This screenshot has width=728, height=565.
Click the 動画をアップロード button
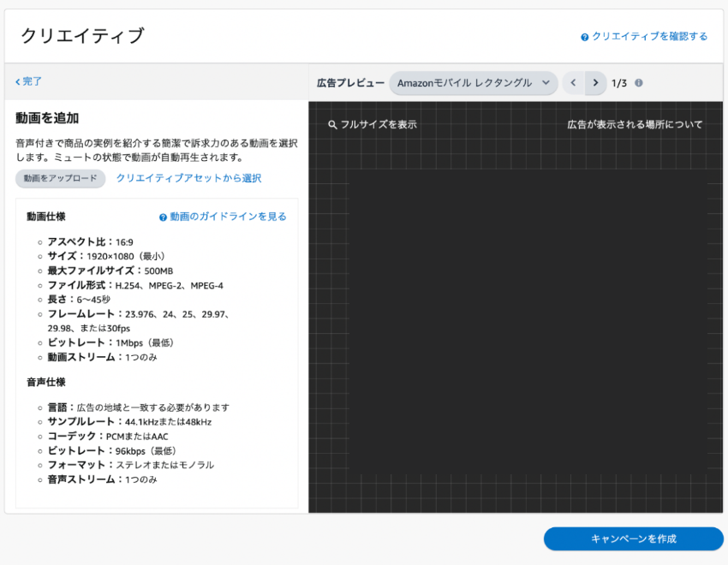tap(60, 178)
